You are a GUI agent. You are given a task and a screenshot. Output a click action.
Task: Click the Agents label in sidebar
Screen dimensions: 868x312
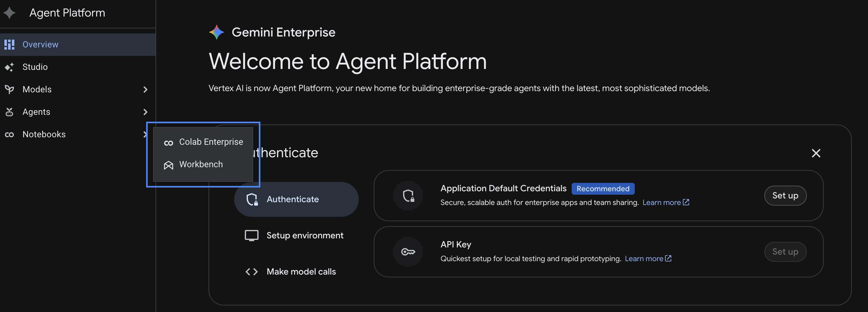(x=37, y=112)
